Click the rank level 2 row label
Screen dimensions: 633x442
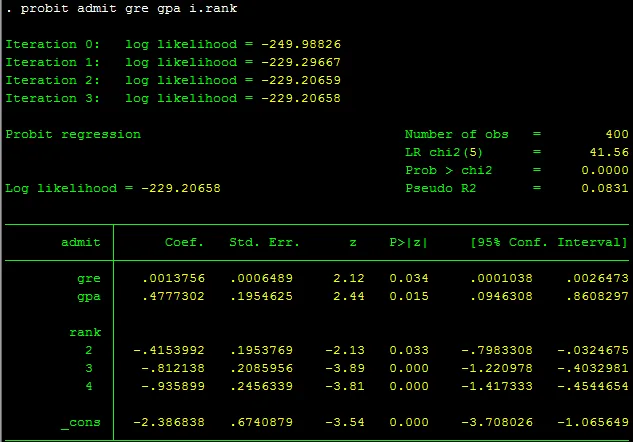tap(89, 350)
